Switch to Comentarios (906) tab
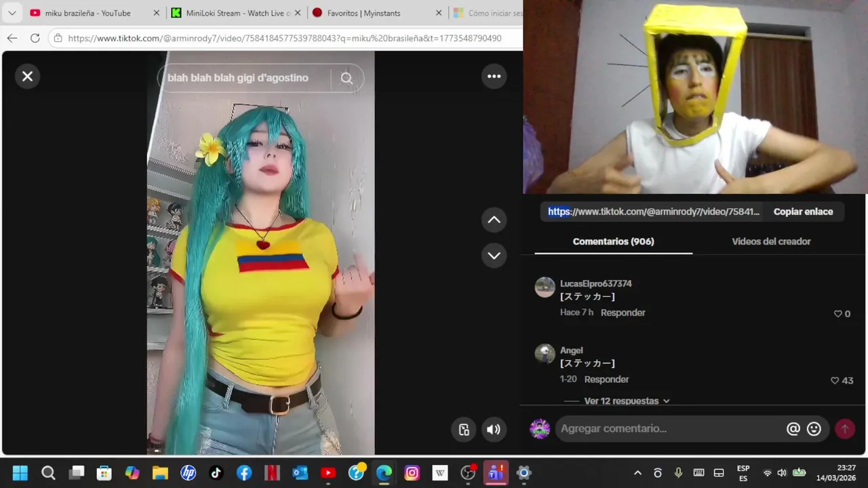This screenshot has height=488, width=868. click(613, 241)
